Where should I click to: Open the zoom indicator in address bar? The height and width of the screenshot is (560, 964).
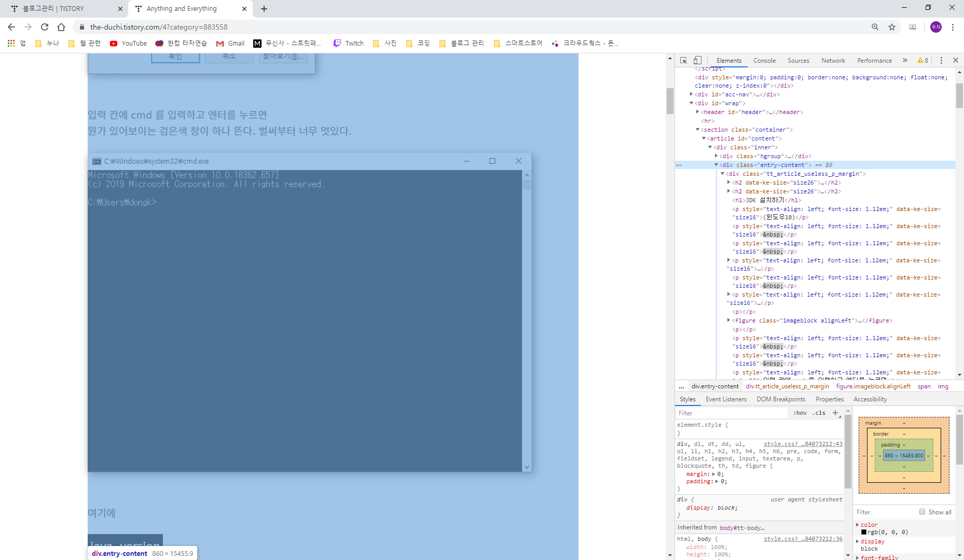click(875, 27)
